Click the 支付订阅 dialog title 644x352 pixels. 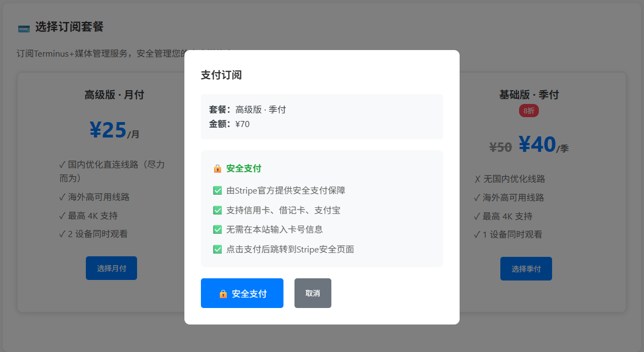pyautogui.click(x=221, y=75)
